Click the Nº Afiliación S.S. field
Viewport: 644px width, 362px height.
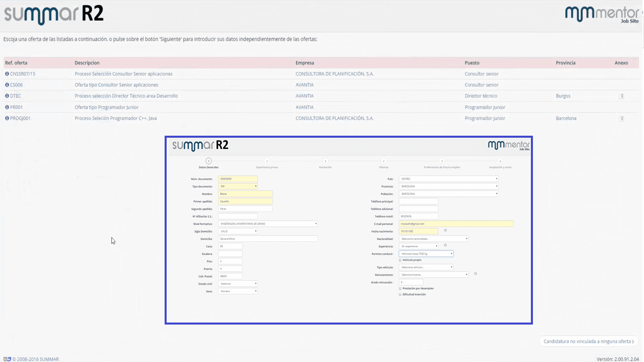[x=238, y=216]
